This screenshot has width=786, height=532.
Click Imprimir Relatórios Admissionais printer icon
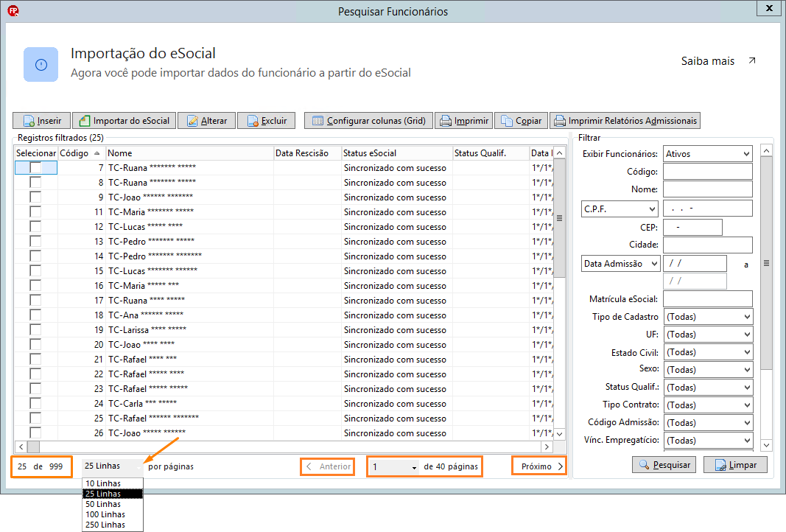[560, 121]
